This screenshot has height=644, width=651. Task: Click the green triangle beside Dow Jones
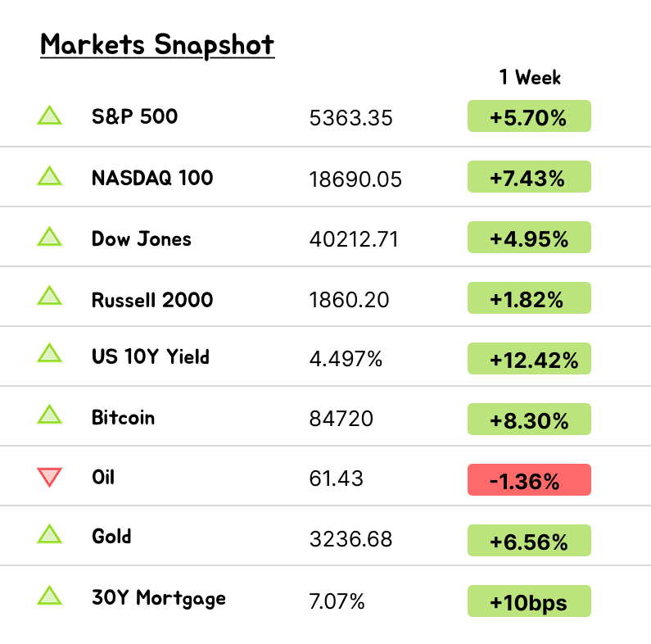(50, 238)
